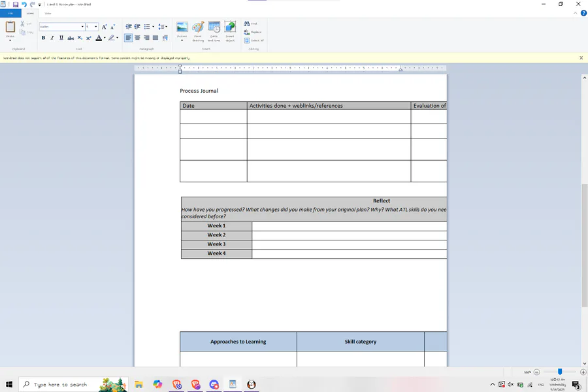
Task: Click the first-line indent marker on the ruler
Action: (180, 67)
